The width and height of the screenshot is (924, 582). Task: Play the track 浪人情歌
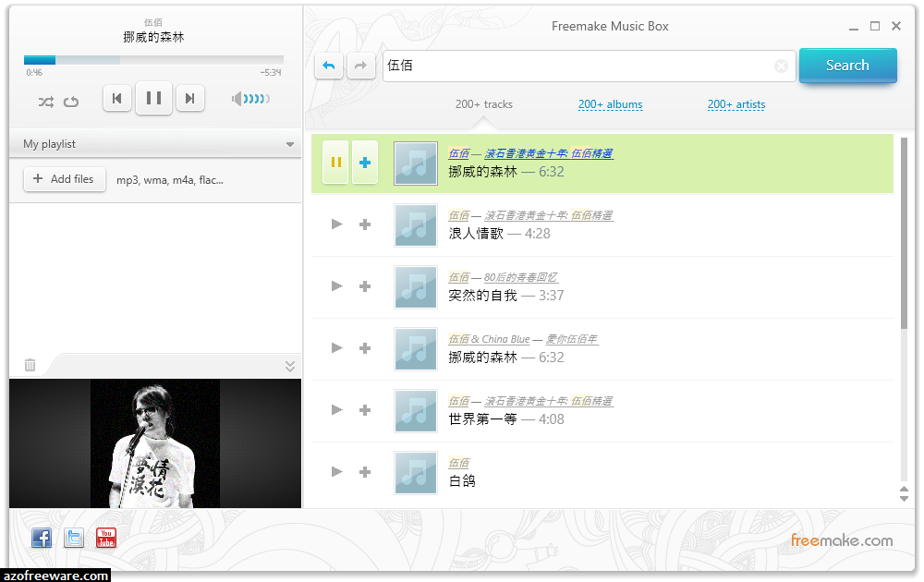pos(336,224)
